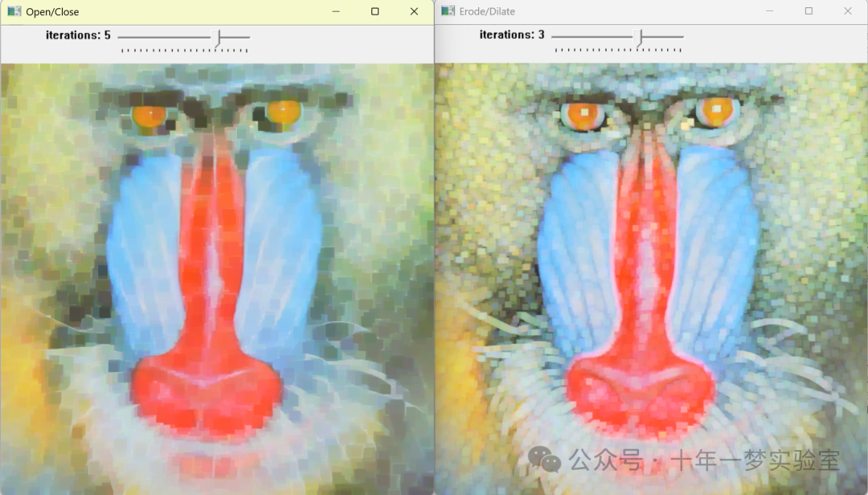
Task: Click the mandrill image in Open/Close window
Action: (x=217, y=279)
